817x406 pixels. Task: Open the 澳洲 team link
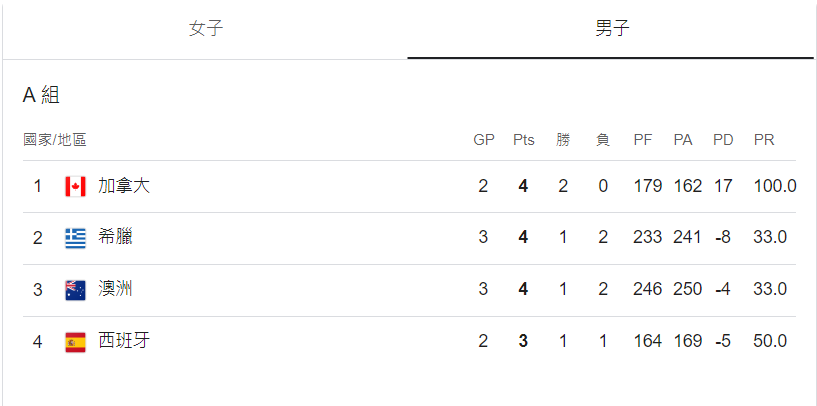[115, 289]
